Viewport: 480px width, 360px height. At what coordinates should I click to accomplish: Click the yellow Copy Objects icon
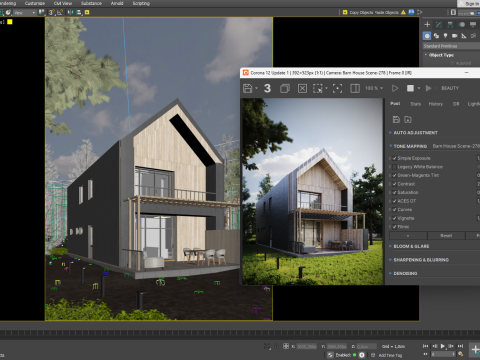pos(345,12)
